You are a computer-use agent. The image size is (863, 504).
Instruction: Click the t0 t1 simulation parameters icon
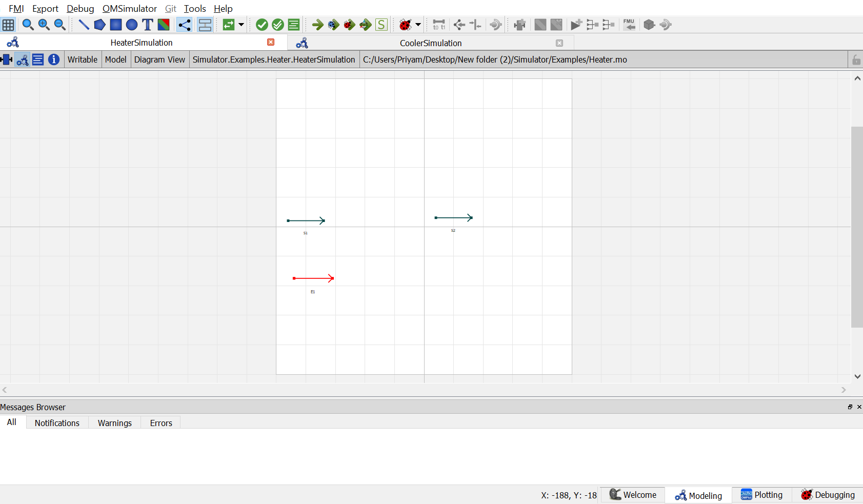[439, 25]
